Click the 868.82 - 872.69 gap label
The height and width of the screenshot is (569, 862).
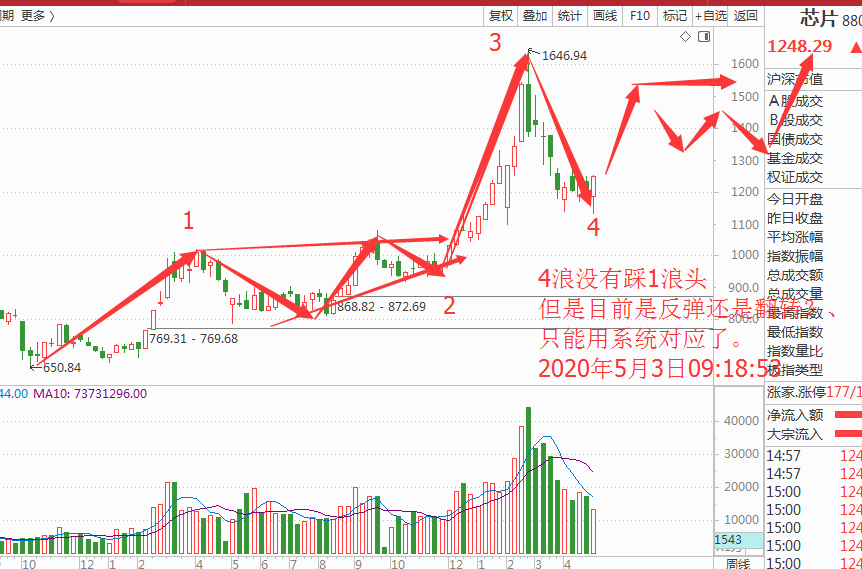382,307
